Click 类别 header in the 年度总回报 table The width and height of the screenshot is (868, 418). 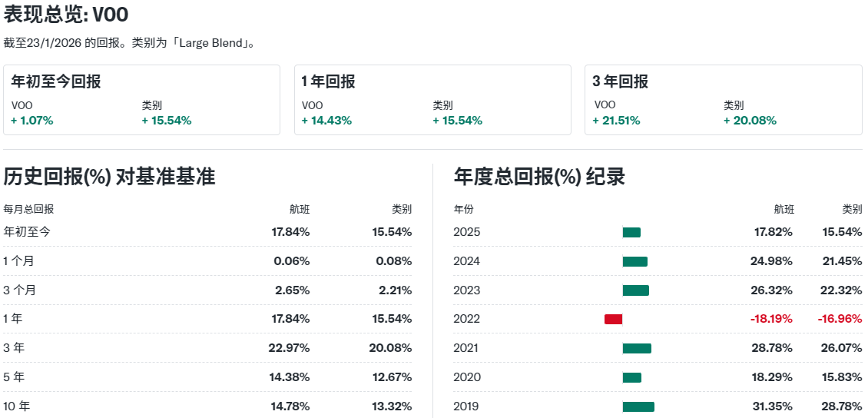(x=852, y=209)
